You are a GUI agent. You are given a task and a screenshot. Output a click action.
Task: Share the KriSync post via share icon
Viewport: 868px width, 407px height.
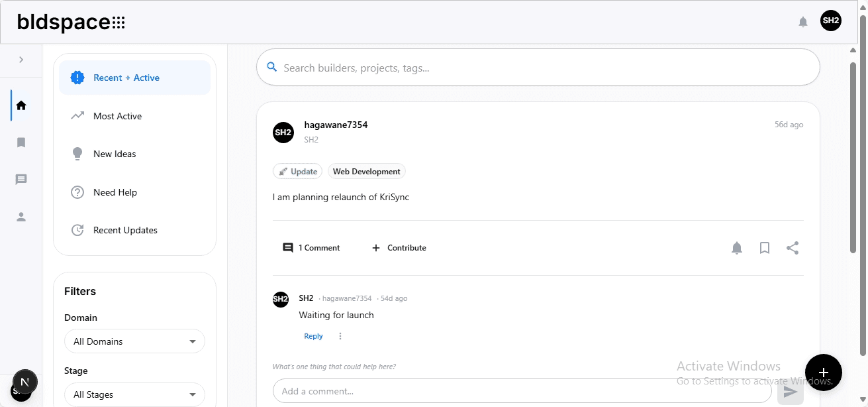(793, 248)
